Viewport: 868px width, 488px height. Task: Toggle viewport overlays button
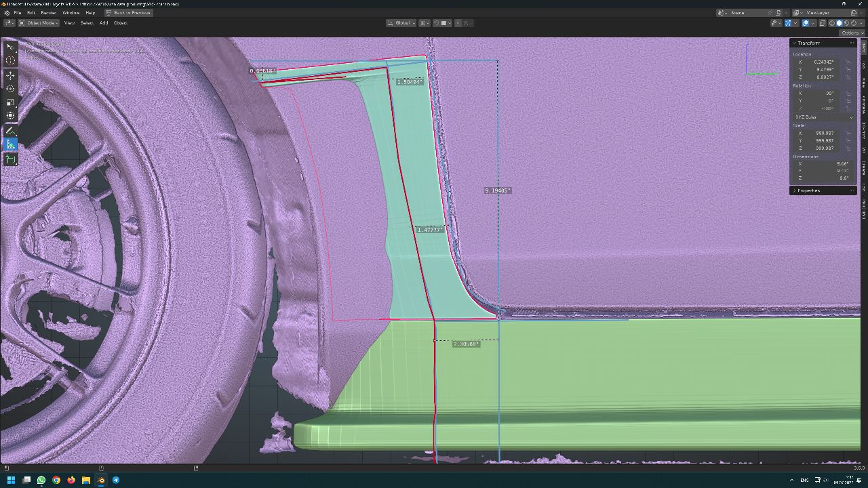(806, 23)
